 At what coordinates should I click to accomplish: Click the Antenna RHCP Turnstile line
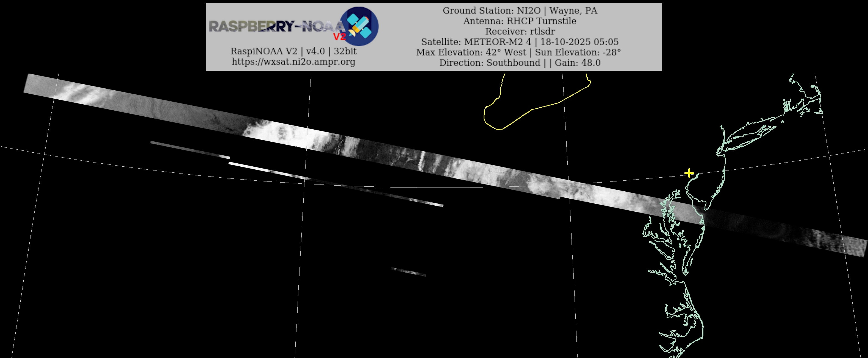point(520,21)
